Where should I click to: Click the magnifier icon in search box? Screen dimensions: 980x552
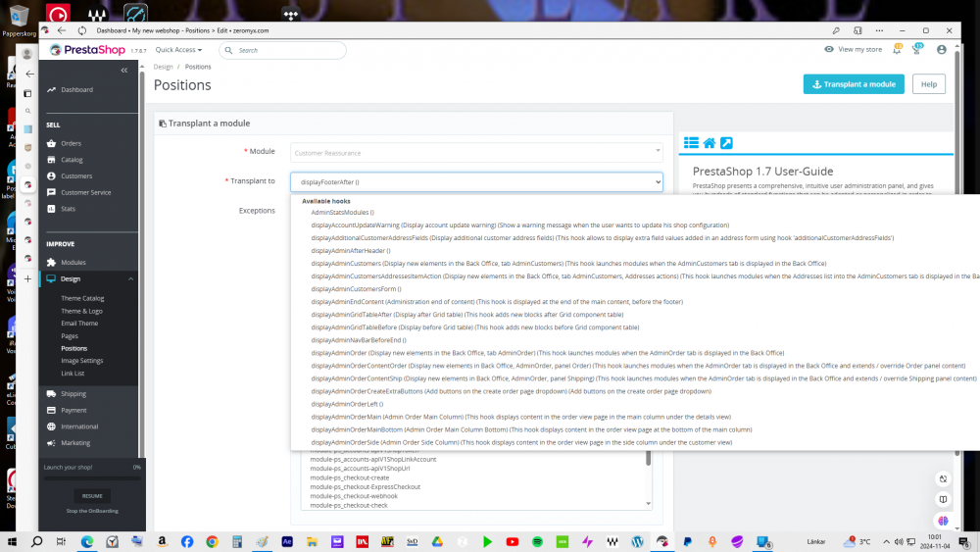click(x=228, y=50)
